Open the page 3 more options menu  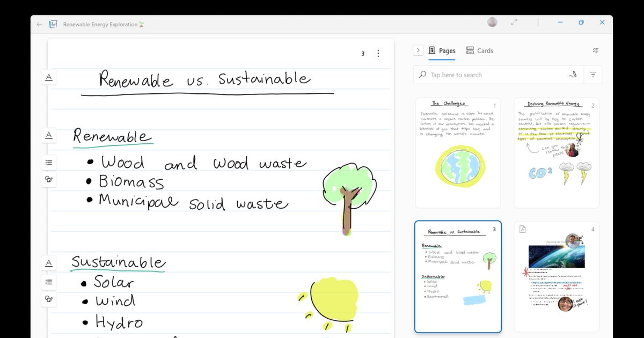pos(378,54)
